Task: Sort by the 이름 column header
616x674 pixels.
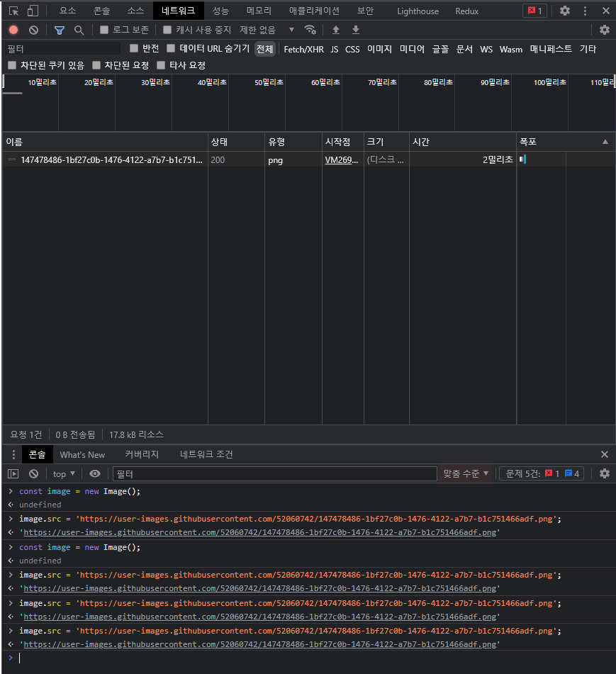Action: point(105,142)
